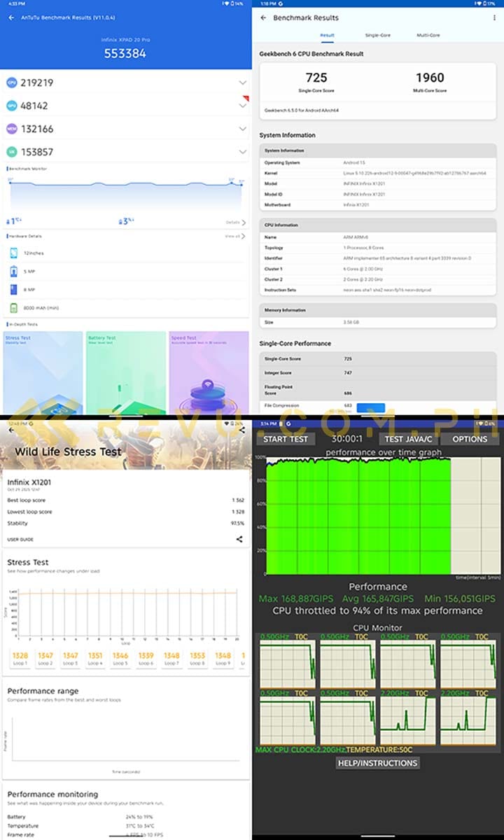This screenshot has height=840, width=504.
Task: Expand the 219219 CPU score chevron
Action: click(242, 83)
